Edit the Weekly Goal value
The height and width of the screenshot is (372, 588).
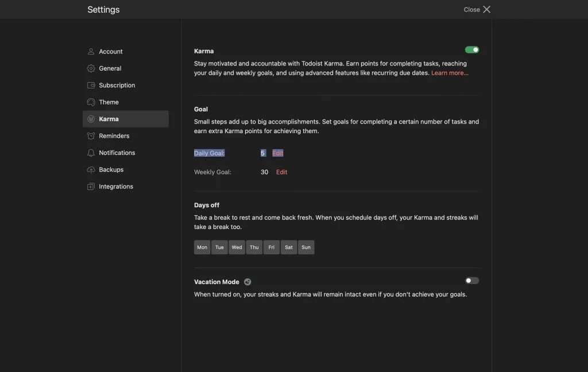coord(281,172)
